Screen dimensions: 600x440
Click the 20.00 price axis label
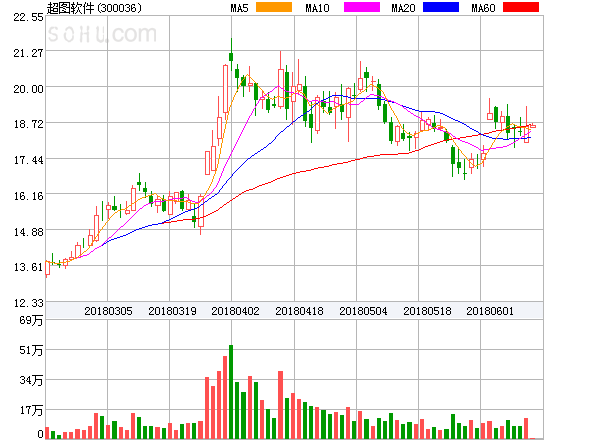coord(29,89)
